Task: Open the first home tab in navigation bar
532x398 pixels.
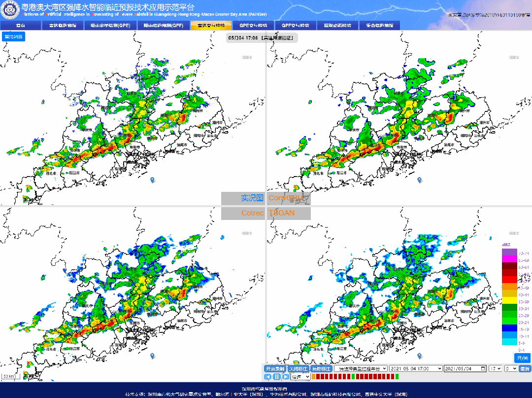Action: (x=20, y=26)
